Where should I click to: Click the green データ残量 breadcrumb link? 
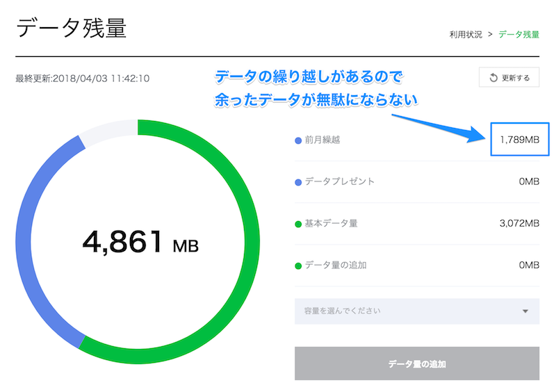point(518,35)
